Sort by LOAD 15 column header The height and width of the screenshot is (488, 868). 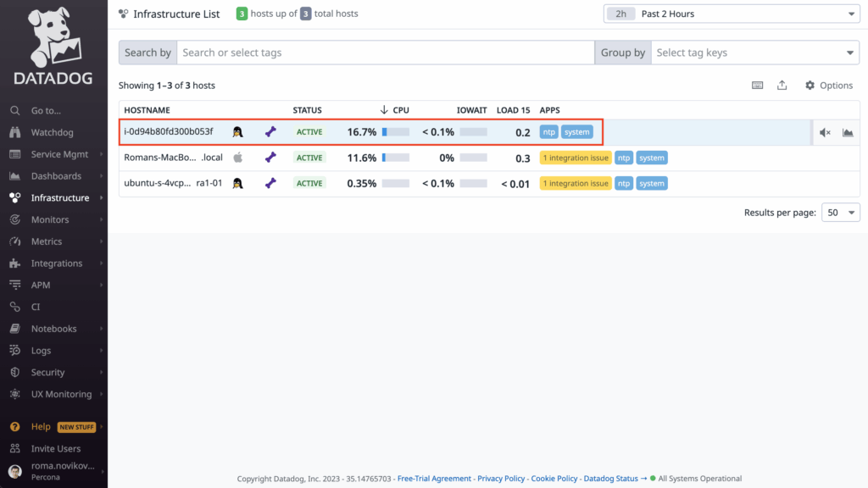point(513,110)
